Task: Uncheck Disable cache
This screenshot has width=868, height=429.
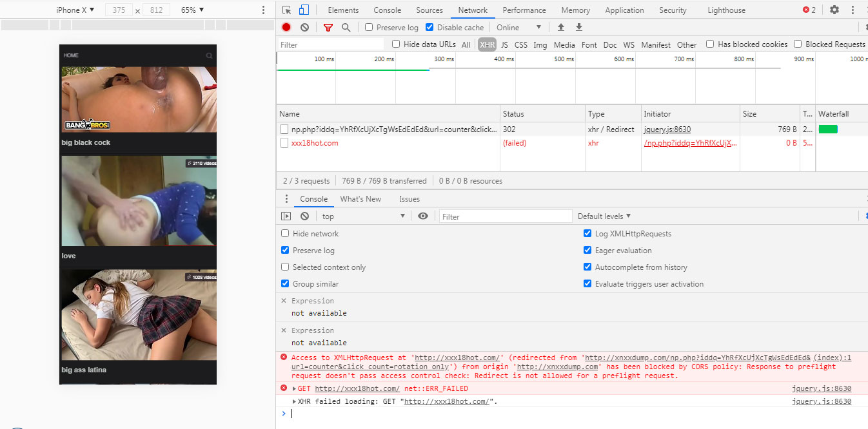Action: point(429,27)
